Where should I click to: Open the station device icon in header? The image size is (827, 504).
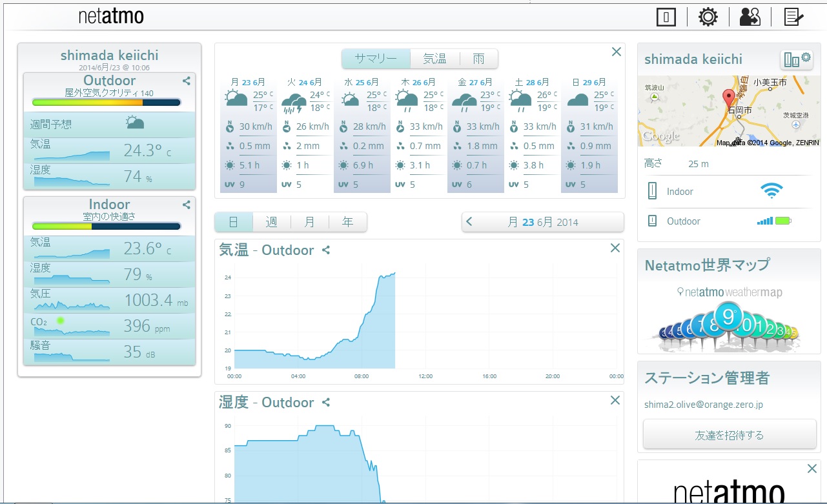pyautogui.click(x=666, y=17)
